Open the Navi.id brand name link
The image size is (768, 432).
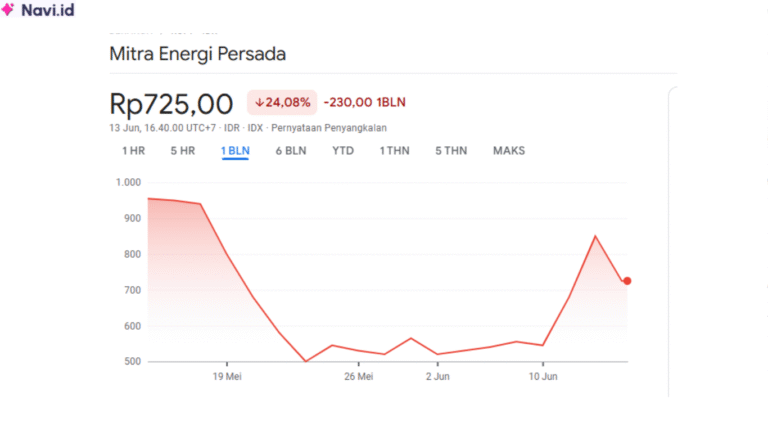coord(48,10)
